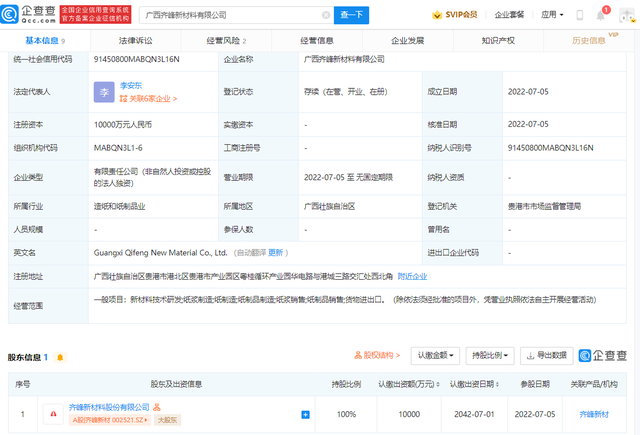Click the company name search input field

(230, 15)
